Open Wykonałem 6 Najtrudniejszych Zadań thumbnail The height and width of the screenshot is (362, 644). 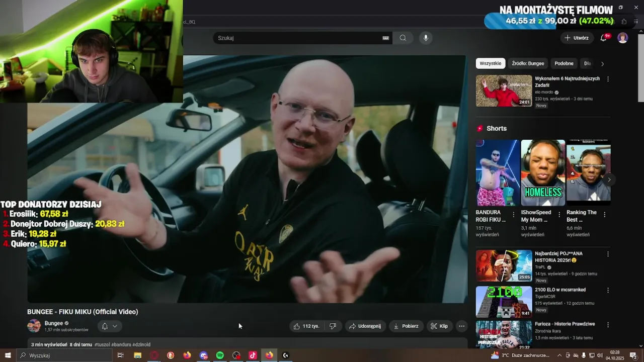[504, 90]
